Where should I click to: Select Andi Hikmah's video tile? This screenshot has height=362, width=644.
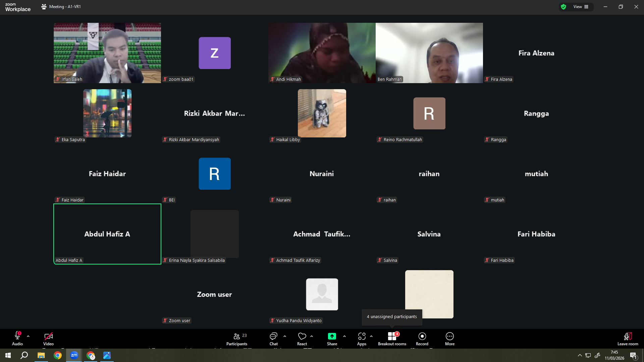(322, 53)
